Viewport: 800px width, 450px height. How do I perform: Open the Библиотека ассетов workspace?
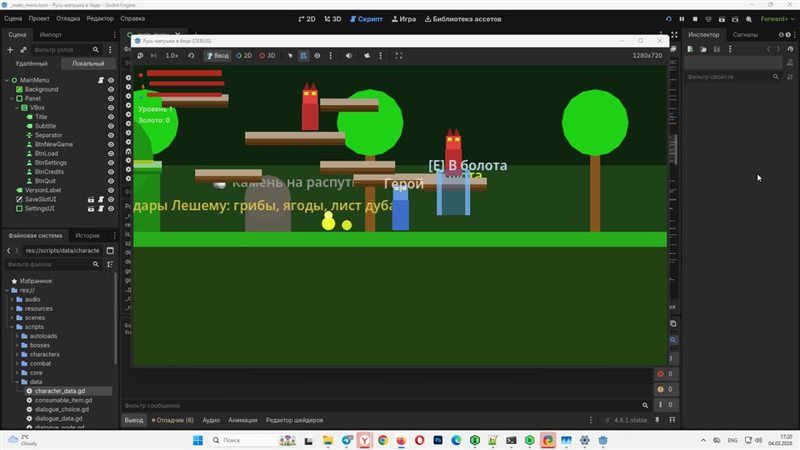pos(463,19)
